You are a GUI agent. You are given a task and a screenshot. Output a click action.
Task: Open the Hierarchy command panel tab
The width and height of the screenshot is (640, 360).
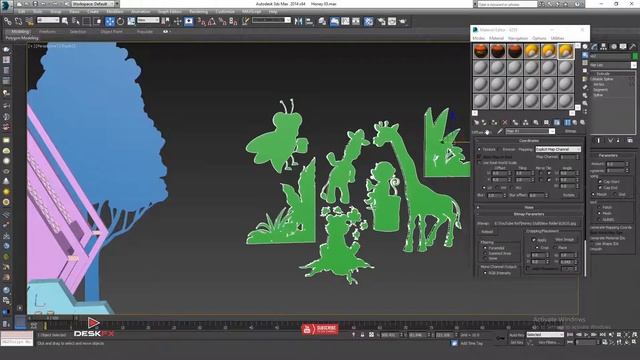603,47
